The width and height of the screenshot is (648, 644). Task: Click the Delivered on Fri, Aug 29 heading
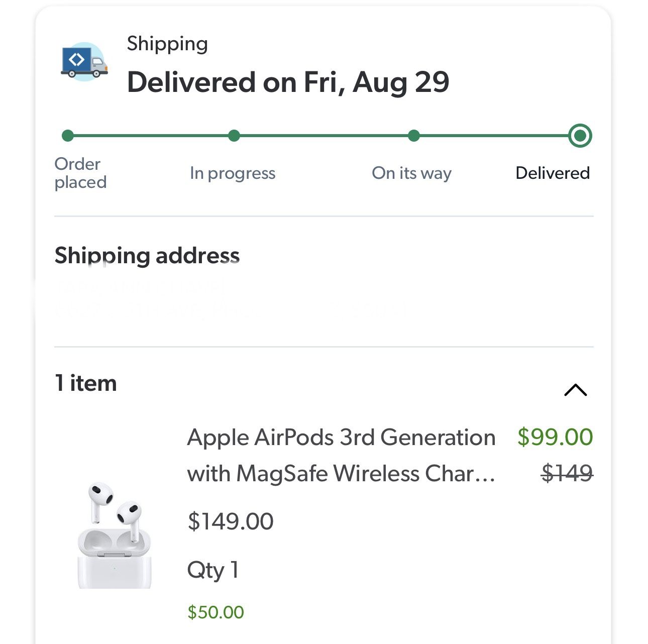pyautogui.click(x=289, y=82)
